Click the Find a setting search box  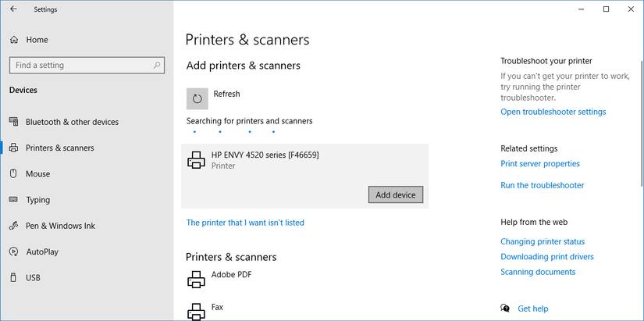pos(82,66)
